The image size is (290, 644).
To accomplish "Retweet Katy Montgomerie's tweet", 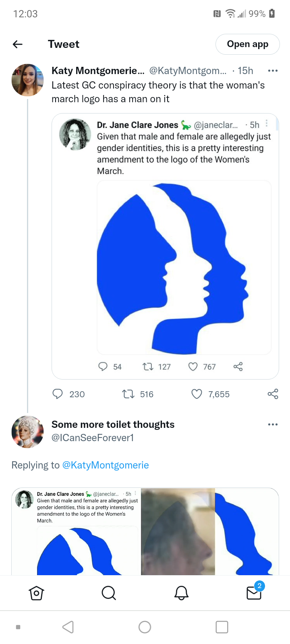I will pyautogui.click(x=128, y=394).
